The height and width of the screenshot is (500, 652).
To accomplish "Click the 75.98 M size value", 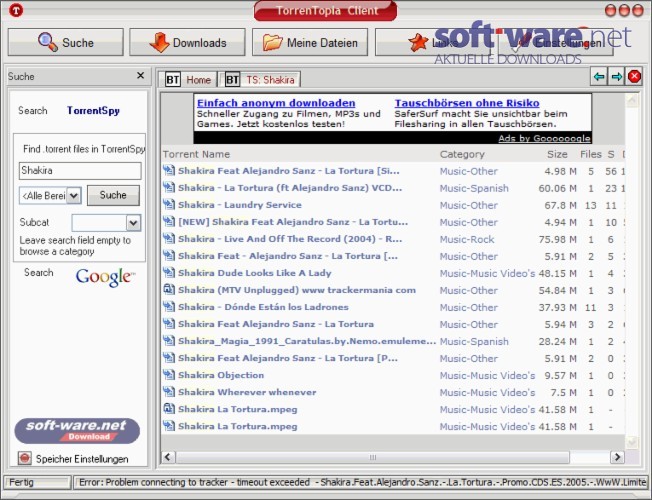I will tap(557, 240).
